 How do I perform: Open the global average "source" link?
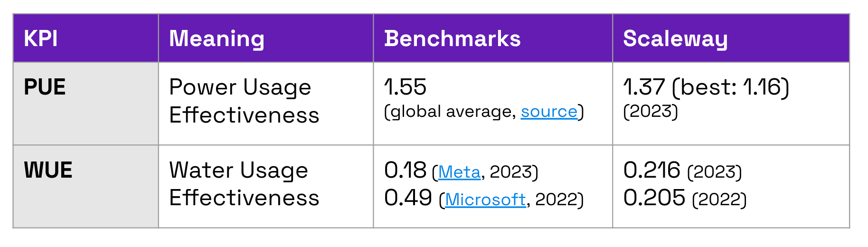coord(548,112)
